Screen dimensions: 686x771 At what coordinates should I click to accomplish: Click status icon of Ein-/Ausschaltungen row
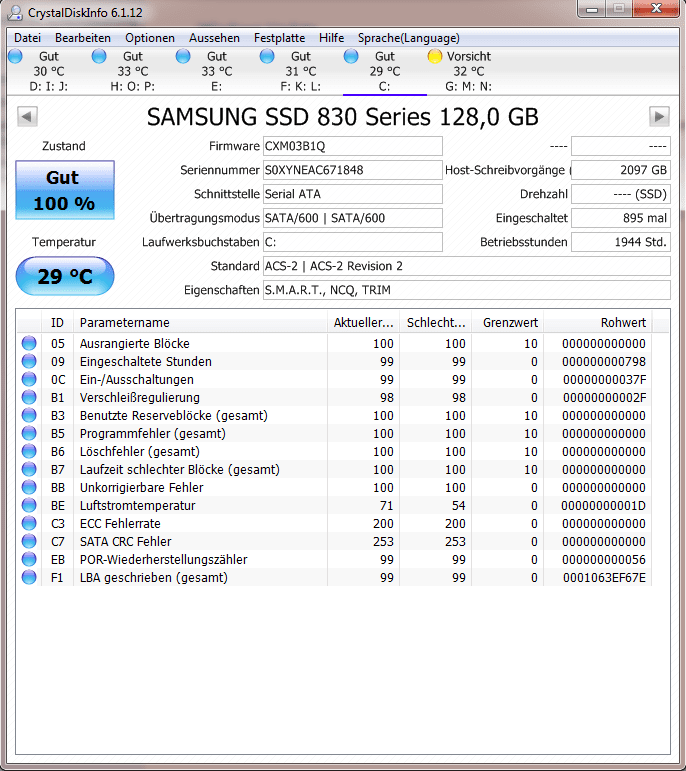pos(29,380)
